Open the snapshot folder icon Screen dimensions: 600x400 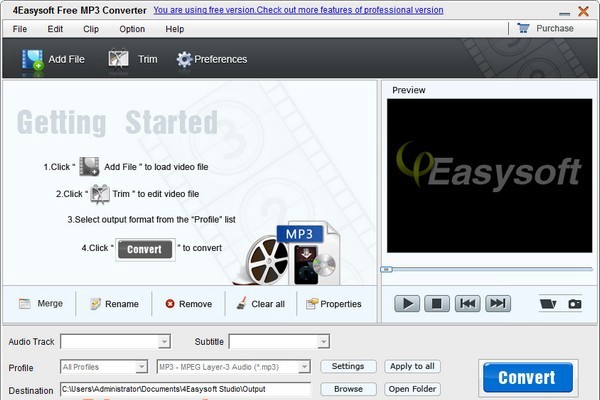[548, 304]
